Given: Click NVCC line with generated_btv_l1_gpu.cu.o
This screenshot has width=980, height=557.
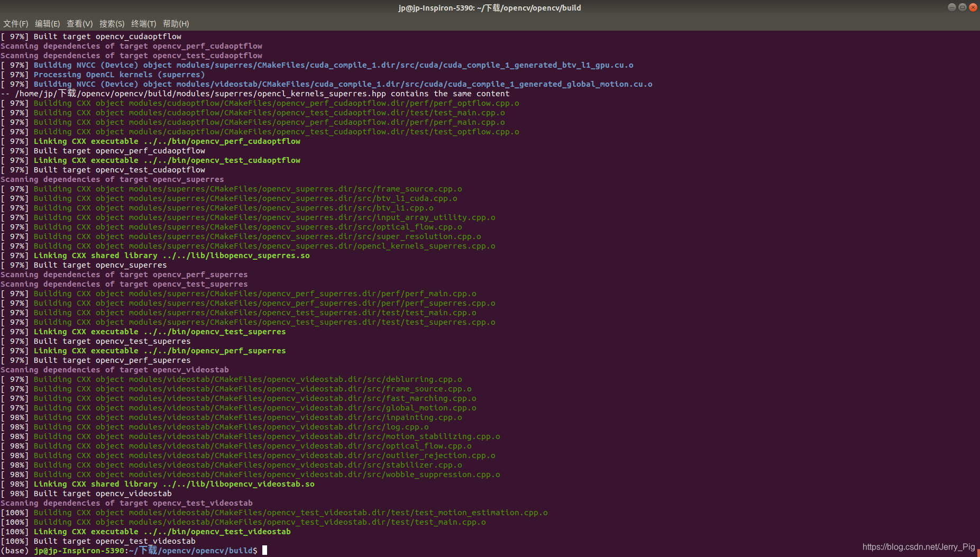Looking at the screenshot, I should tap(317, 65).
